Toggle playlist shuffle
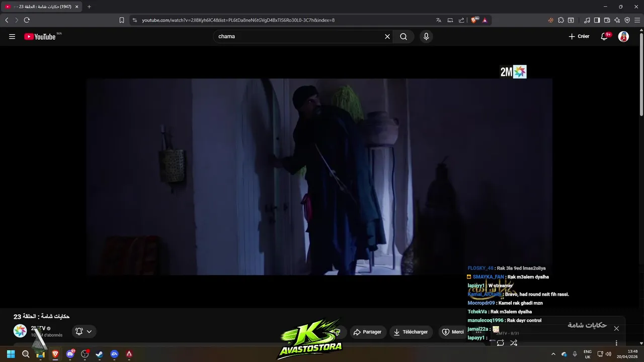Image resolution: width=644 pixels, height=362 pixels. click(x=514, y=343)
